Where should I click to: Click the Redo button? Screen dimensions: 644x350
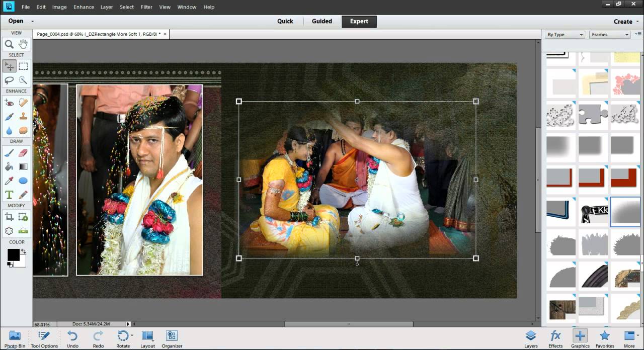98,338
